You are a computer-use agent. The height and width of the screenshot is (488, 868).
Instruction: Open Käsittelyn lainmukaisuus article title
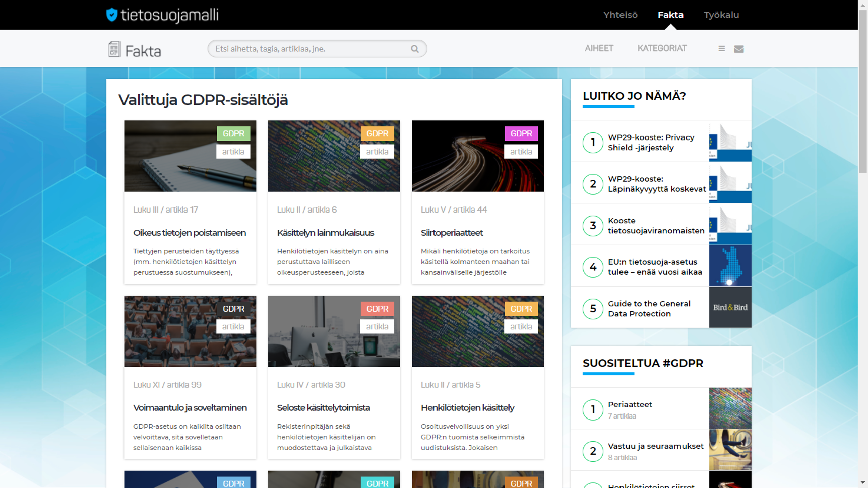pyautogui.click(x=326, y=233)
